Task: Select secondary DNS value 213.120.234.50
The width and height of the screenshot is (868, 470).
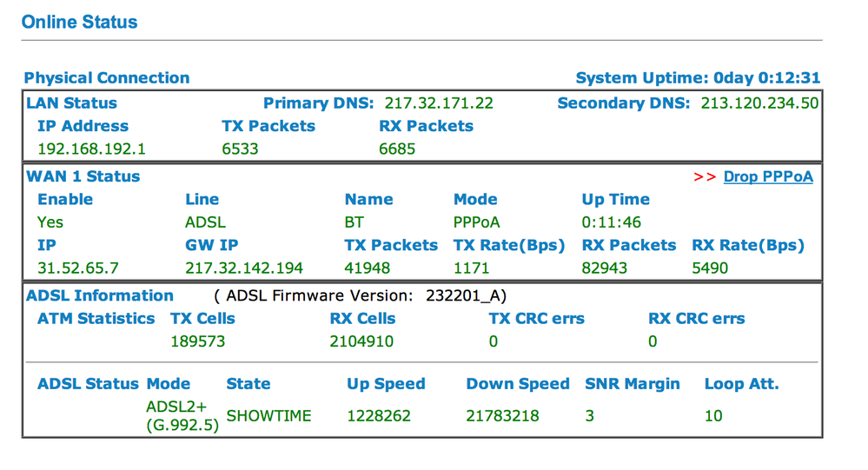Action: [x=759, y=103]
